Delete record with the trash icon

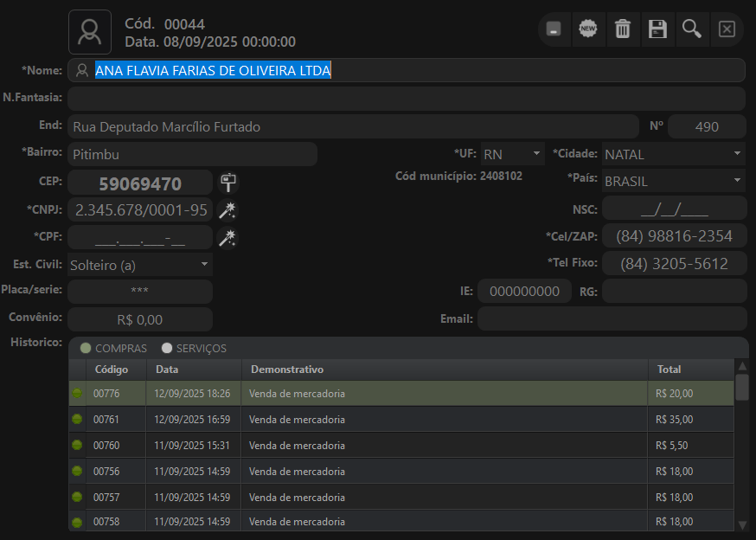[x=623, y=29]
